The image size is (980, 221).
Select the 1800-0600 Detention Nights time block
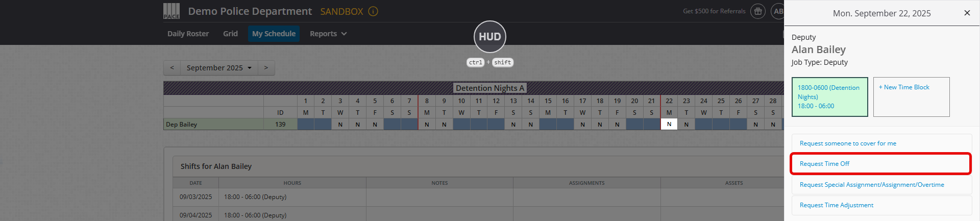point(829,97)
